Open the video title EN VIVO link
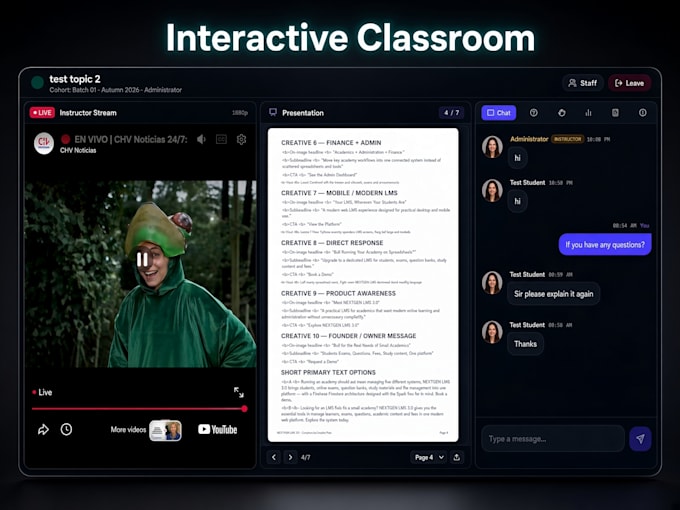Viewport: 680px width, 510px height. tap(131, 139)
